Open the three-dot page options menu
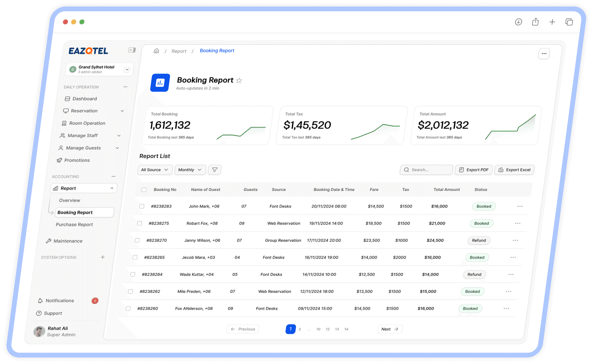Screen dimensions: 593x364 pyautogui.click(x=544, y=54)
